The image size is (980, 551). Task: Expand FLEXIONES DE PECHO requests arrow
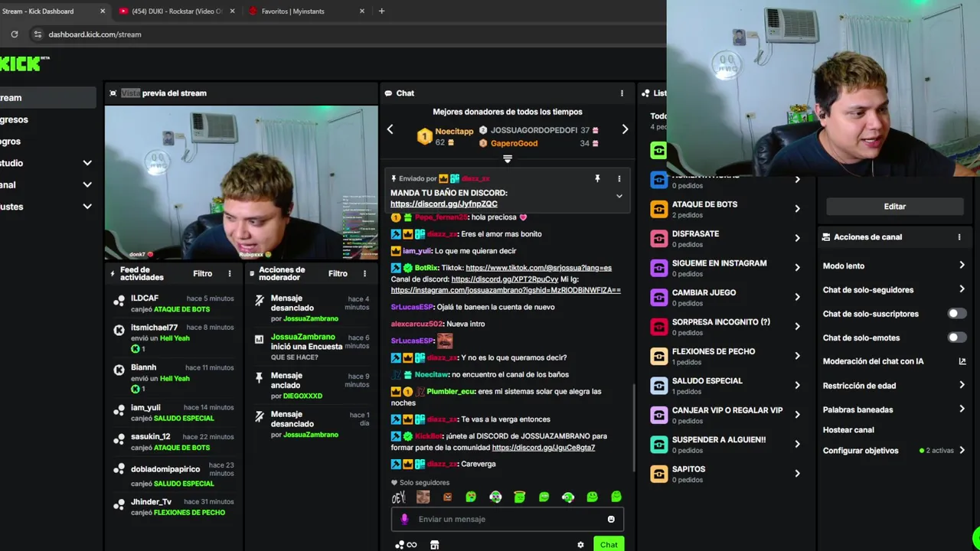pos(797,356)
